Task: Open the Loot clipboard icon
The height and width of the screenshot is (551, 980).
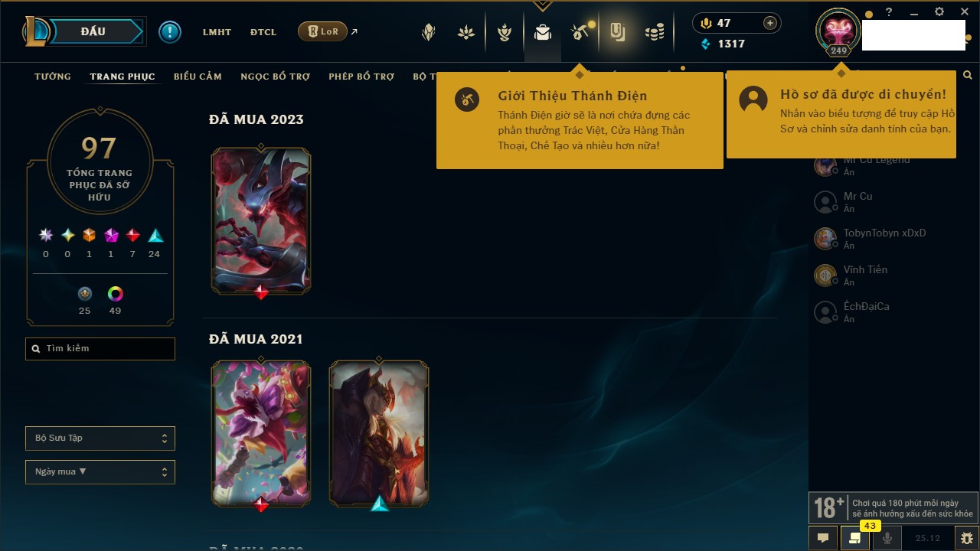Action: [617, 32]
